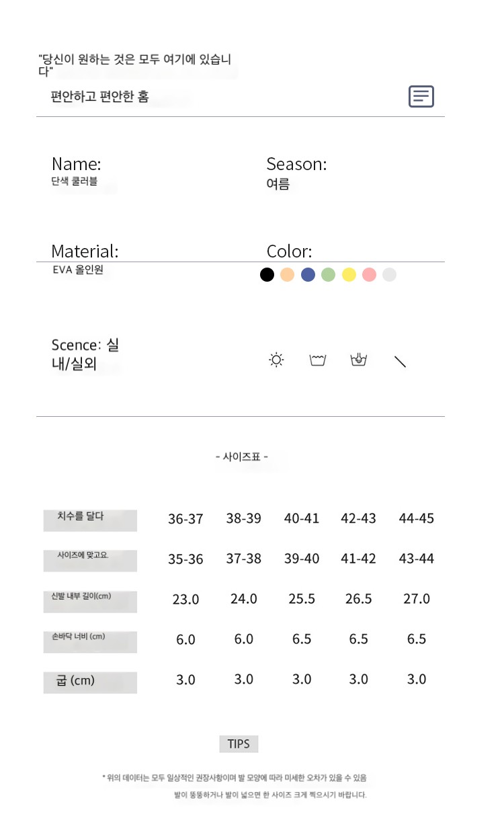Click the 신발 내부 길이(cm) row label
The height and width of the screenshot is (835, 504).
click(81, 596)
